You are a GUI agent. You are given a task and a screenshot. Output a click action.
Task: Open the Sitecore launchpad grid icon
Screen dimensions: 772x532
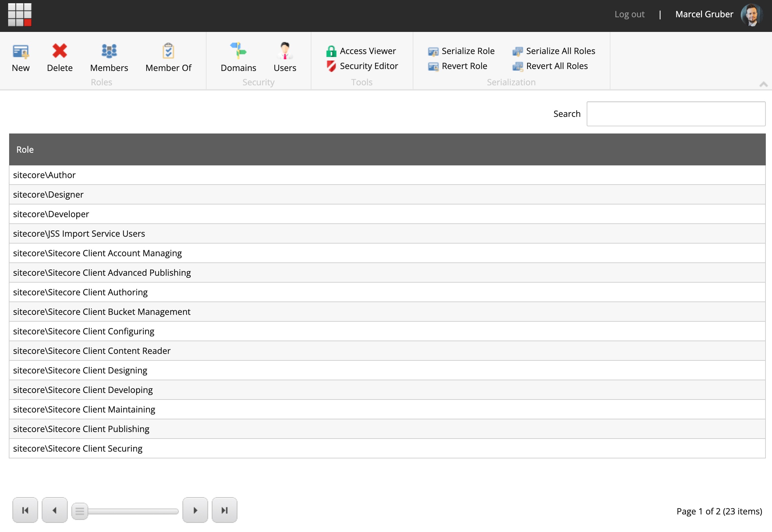[20, 15]
